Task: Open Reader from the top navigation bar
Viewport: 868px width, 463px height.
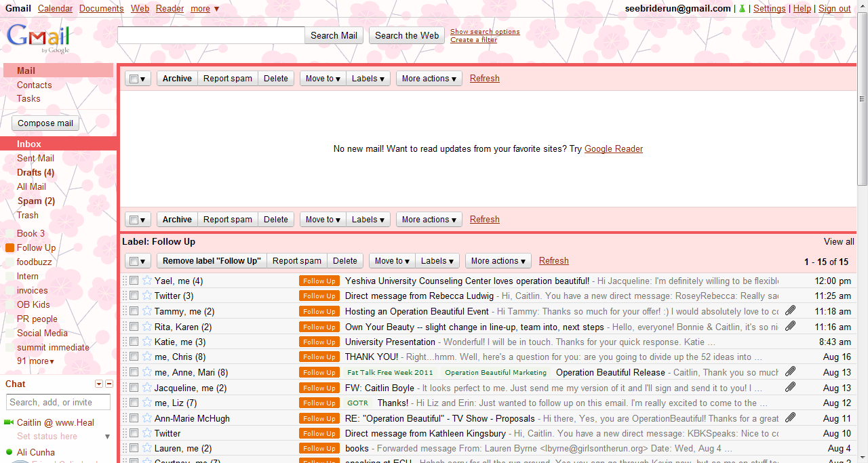Action: pos(170,9)
